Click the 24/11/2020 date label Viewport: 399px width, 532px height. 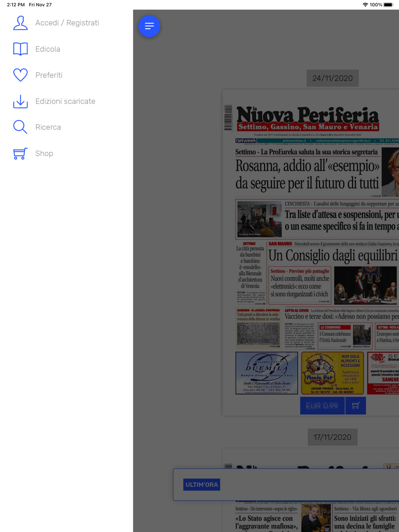(x=332, y=78)
